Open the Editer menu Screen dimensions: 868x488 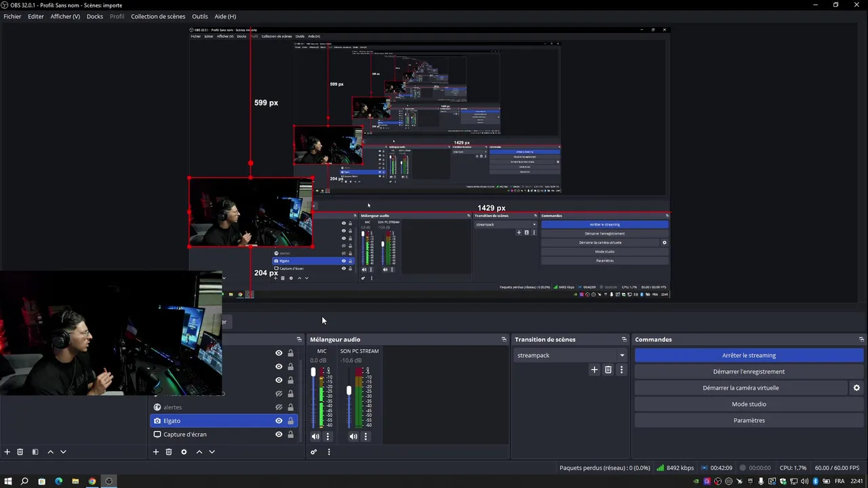(x=36, y=16)
